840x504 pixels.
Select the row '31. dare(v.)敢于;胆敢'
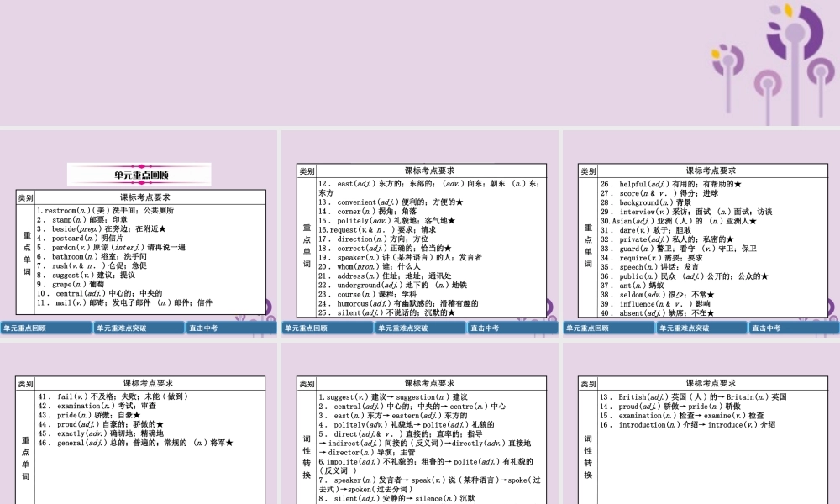click(x=645, y=230)
